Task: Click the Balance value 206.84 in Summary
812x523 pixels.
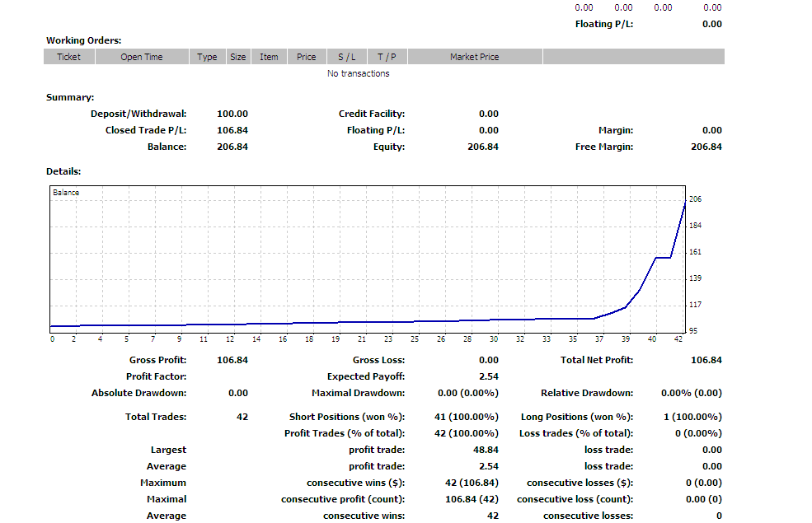Action: 232,147
